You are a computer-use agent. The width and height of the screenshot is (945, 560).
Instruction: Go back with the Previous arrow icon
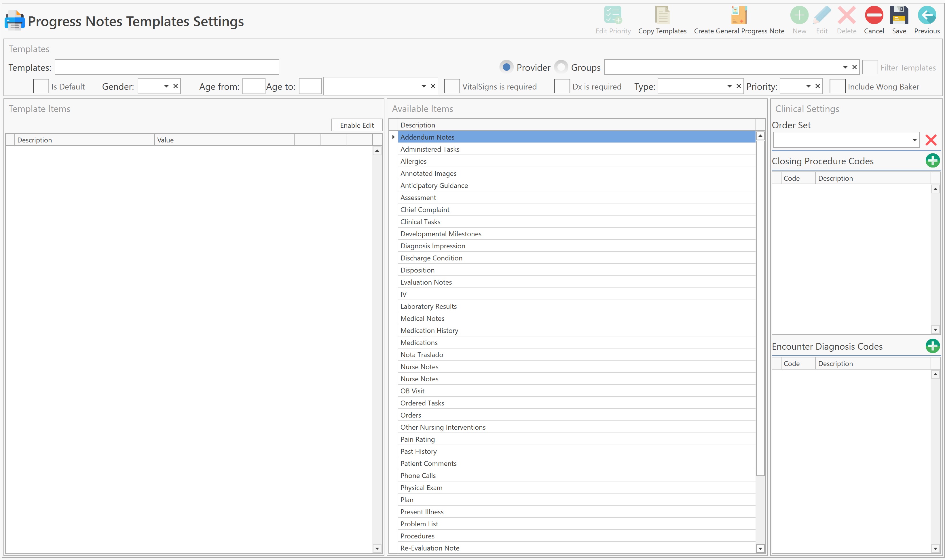[927, 16]
